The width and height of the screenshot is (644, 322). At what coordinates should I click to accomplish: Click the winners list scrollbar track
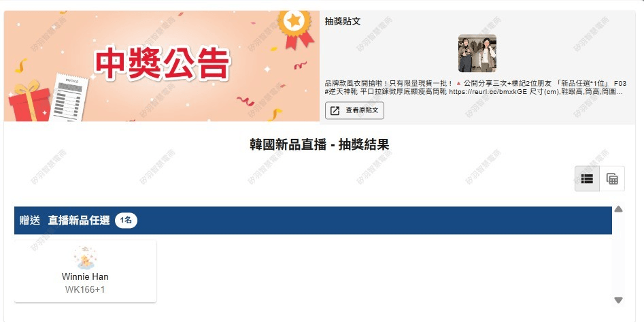[x=618, y=255]
